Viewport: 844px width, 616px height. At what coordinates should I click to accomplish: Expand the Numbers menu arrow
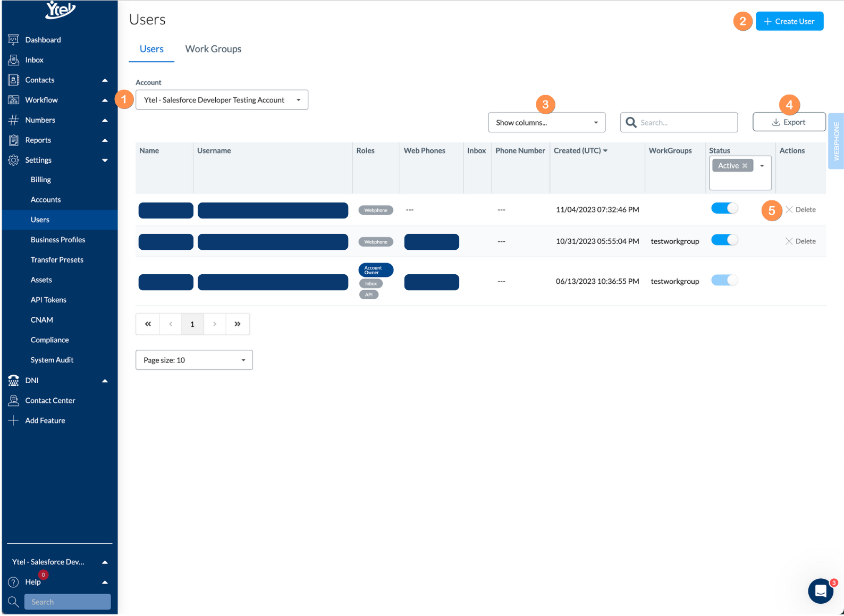(105, 120)
